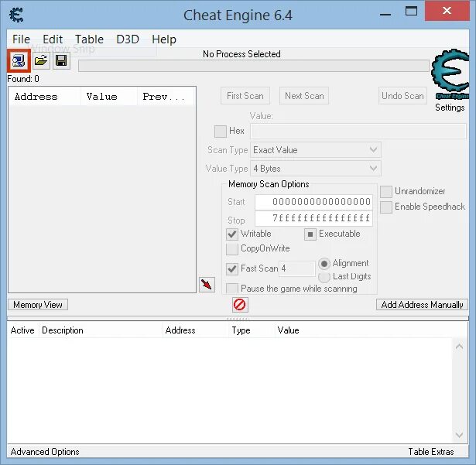Click the Start address field
This screenshot has height=465, width=476.
313,202
